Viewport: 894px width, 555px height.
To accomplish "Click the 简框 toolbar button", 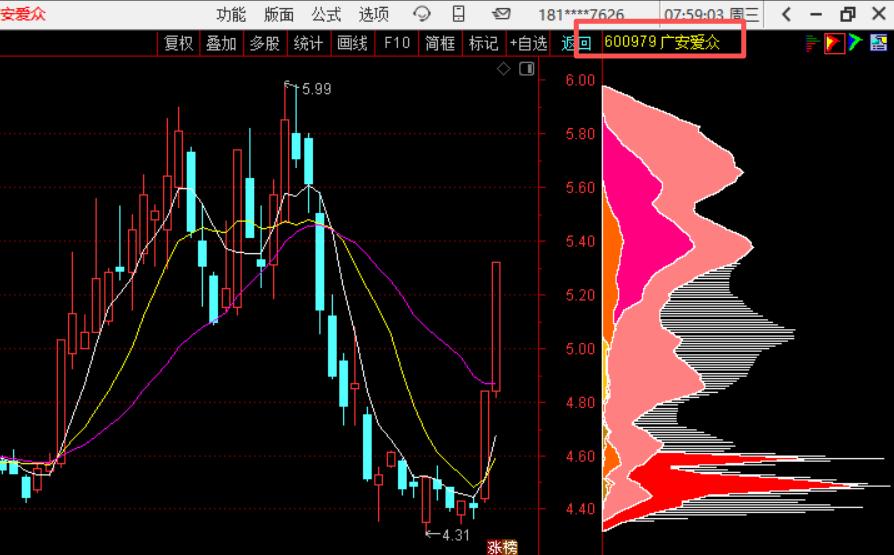I will point(440,43).
